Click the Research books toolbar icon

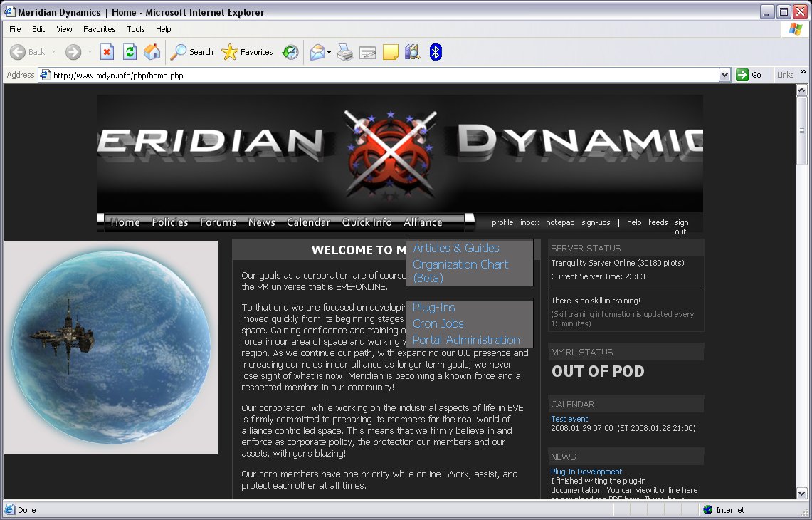click(x=412, y=52)
